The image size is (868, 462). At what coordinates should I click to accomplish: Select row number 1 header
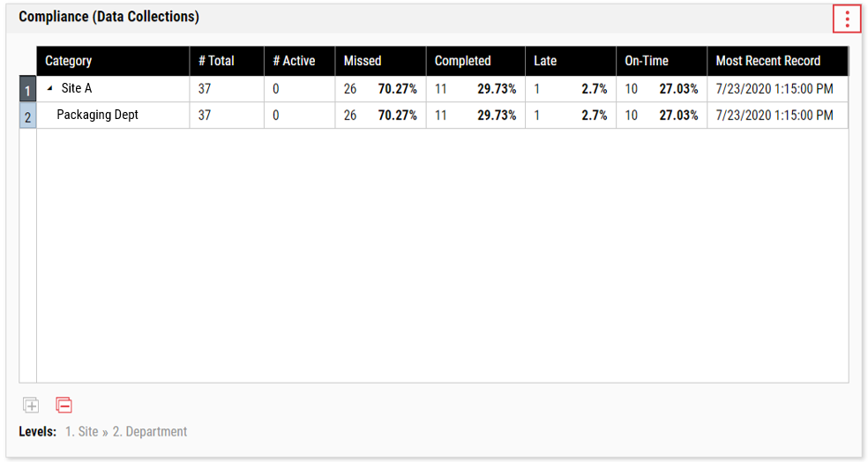(x=27, y=89)
